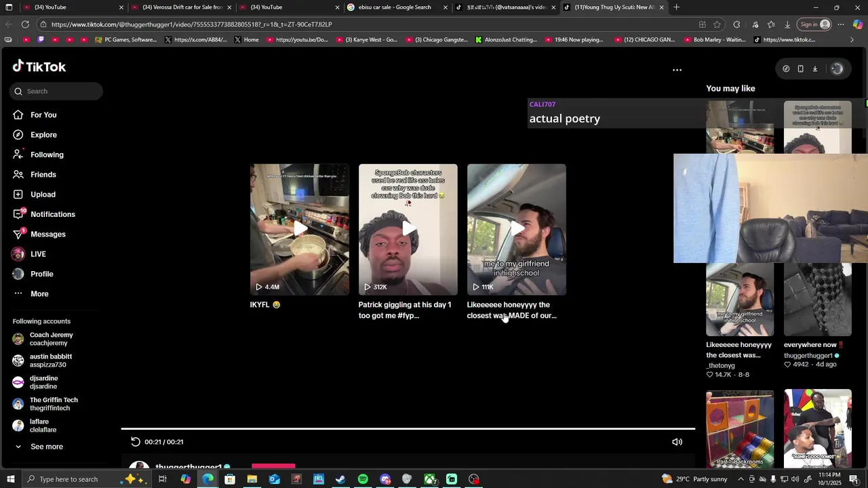This screenshot has height=488, width=868.
Task: Expand the More menu in sidebar
Action: click(39, 293)
